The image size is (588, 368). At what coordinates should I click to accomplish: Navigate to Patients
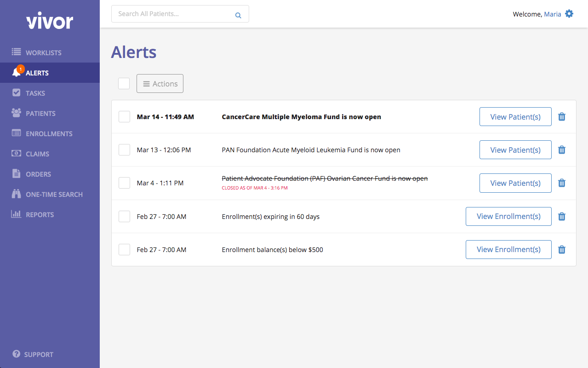coord(50,113)
